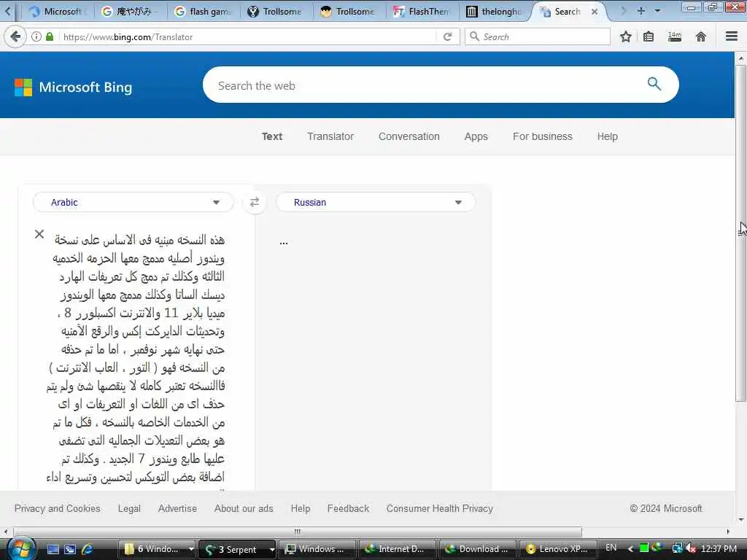
Task: Click the site information icon in address bar
Action: click(x=36, y=36)
